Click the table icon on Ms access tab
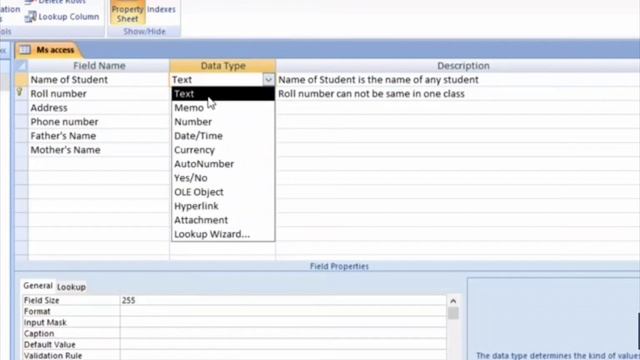Image resolution: width=640 pixels, height=360 pixels. pyautogui.click(x=24, y=50)
